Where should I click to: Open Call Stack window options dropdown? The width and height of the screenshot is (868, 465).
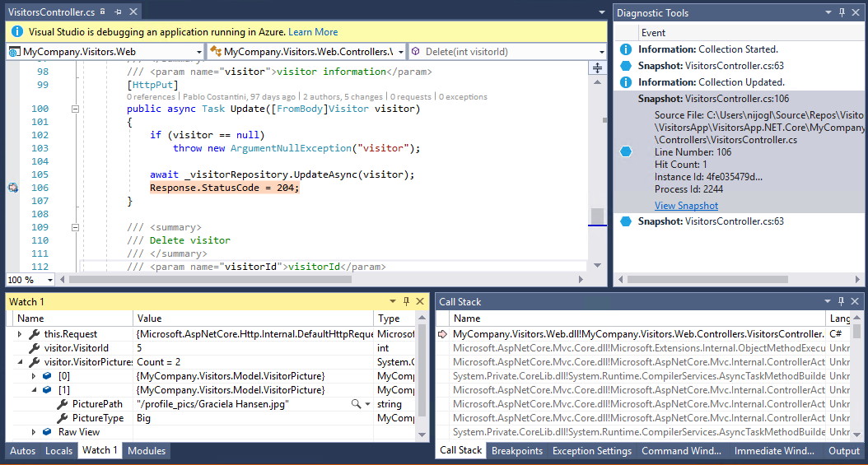[828, 301]
